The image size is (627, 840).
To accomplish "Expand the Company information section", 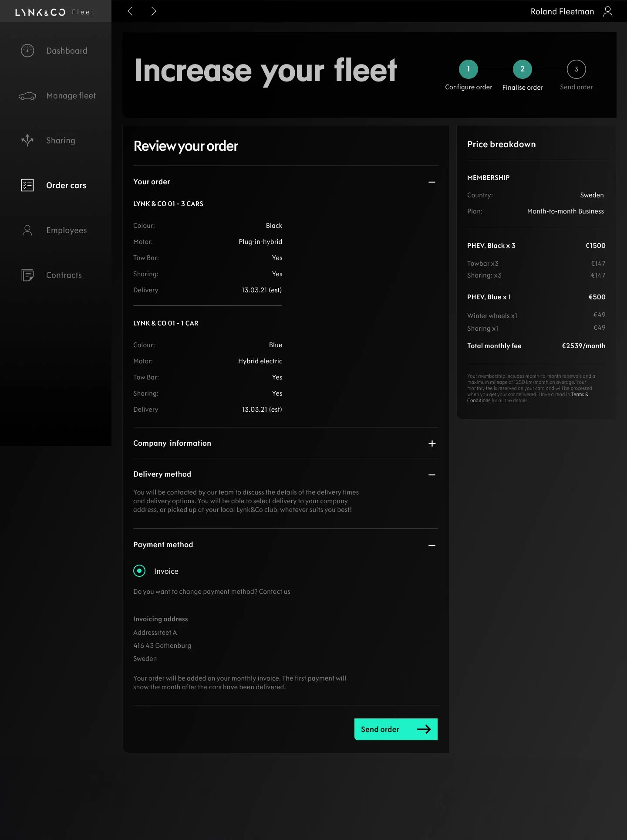I will click(432, 443).
